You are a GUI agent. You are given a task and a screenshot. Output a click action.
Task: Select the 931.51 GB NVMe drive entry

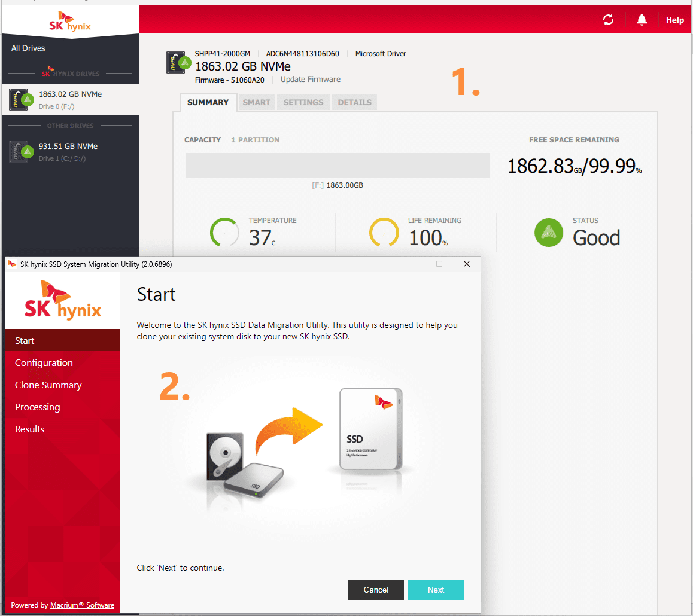click(x=71, y=151)
